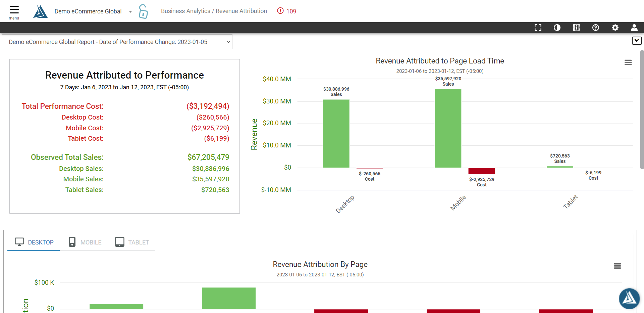644x313 pixels.
Task: Switch to the TABLET tab
Action: pyautogui.click(x=132, y=242)
